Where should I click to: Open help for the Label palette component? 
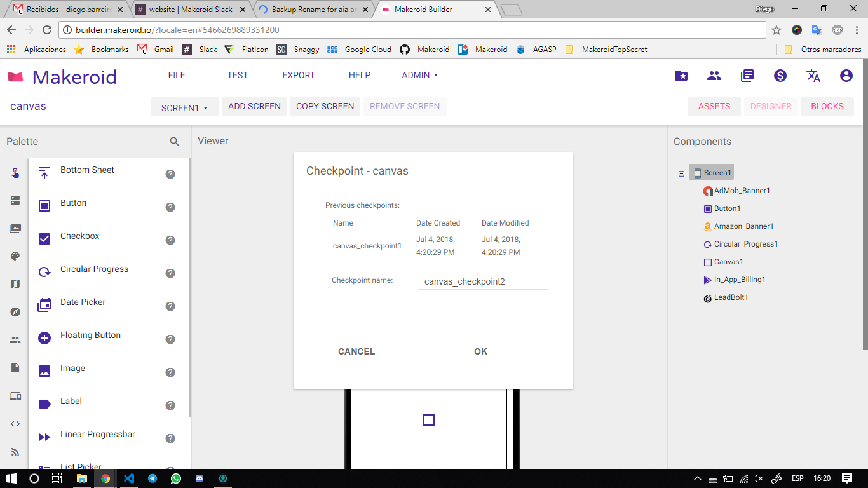tap(170, 405)
